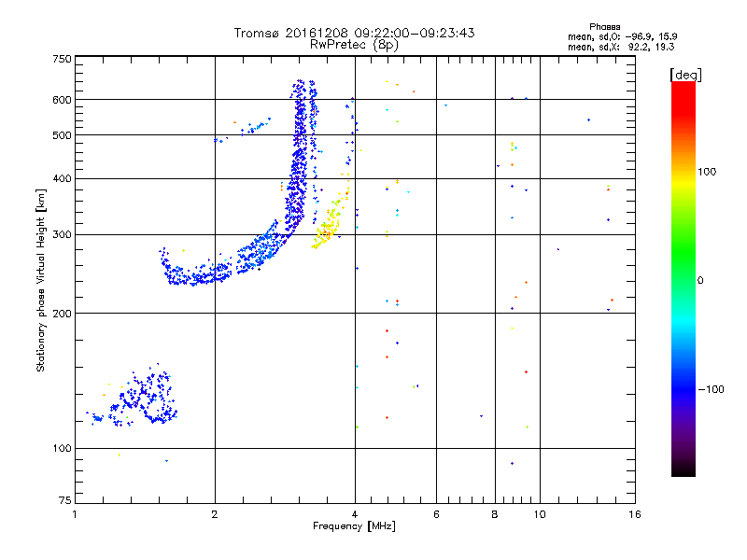747x560 pixels.
Task: Click the y-axis tick label "200"
Action: click(62, 314)
